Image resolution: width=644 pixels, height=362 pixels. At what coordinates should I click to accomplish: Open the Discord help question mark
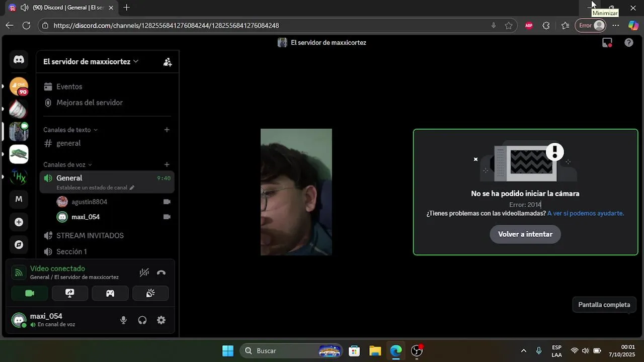coord(629,43)
